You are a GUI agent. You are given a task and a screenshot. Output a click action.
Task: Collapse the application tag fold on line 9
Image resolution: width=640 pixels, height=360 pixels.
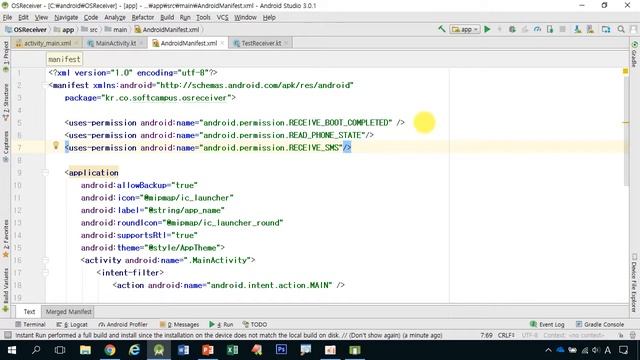coord(45,173)
